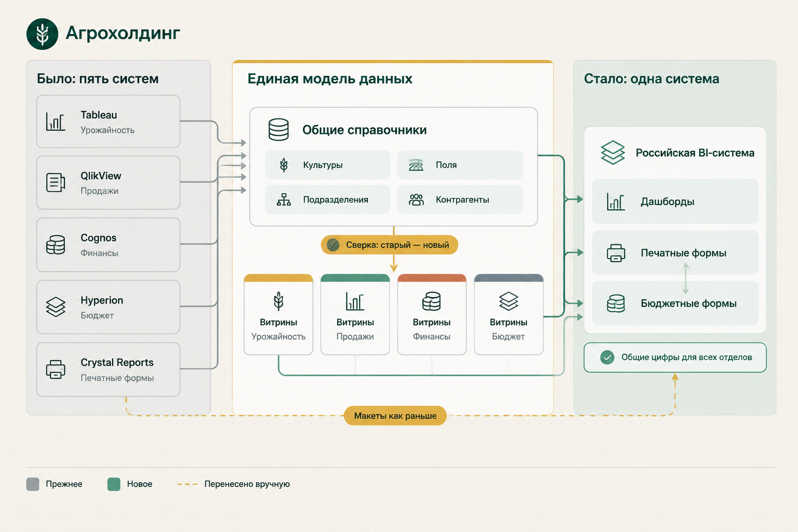
Task: Select the Макеты как раньше pill
Action: pos(395,416)
